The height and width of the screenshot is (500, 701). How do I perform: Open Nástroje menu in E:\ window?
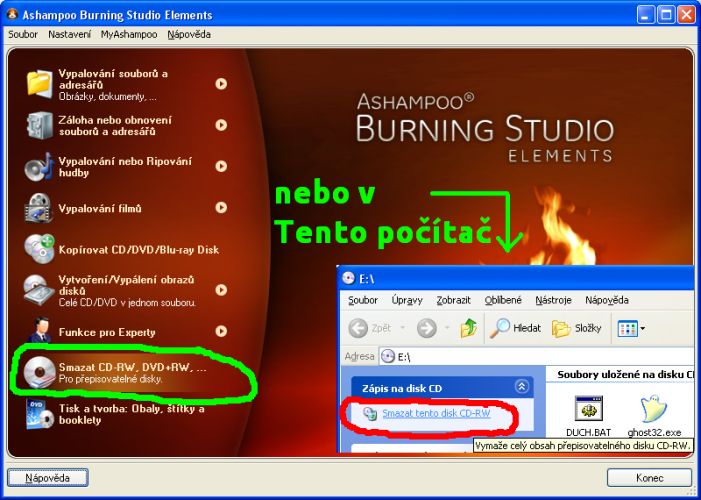pos(553,300)
